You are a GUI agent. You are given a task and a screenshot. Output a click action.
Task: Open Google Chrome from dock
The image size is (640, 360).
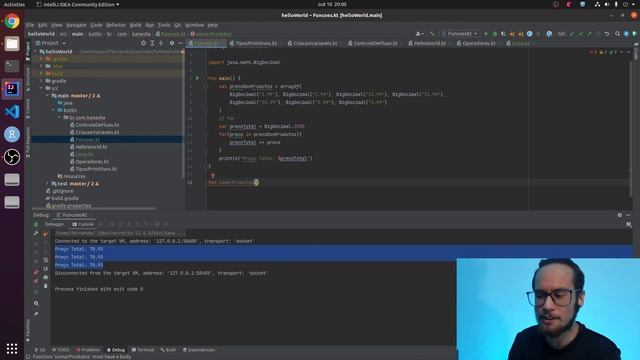point(12,21)
